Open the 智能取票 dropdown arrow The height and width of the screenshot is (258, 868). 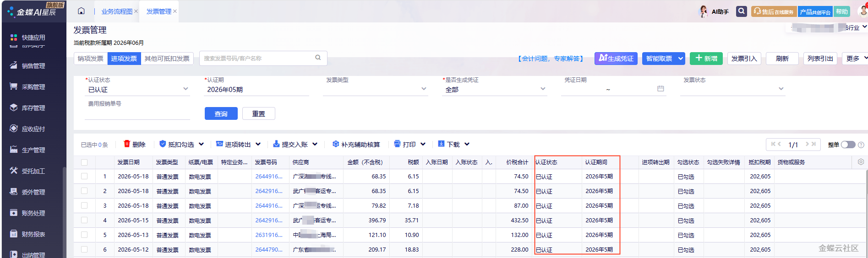(681, 59)
